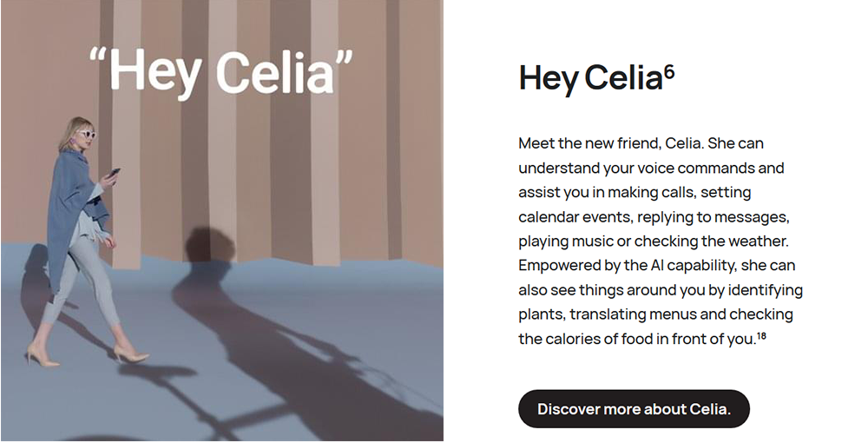Screen dimensions: 868x443
Task: Click the smartphone in the woman's hand
Action: click(x=114, y=173)
